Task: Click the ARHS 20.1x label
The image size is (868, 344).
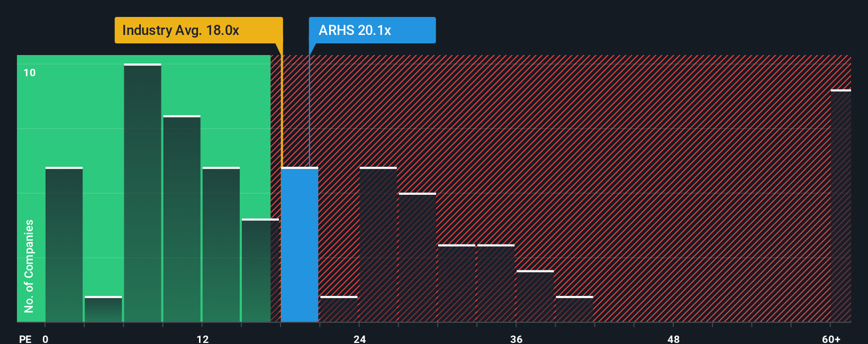Action: pos(372,30)
